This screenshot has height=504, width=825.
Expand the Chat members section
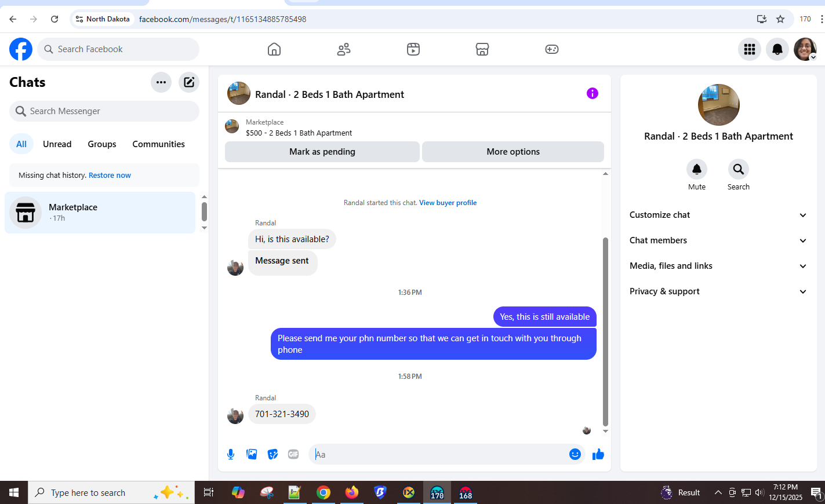click(x=718, y=240)
